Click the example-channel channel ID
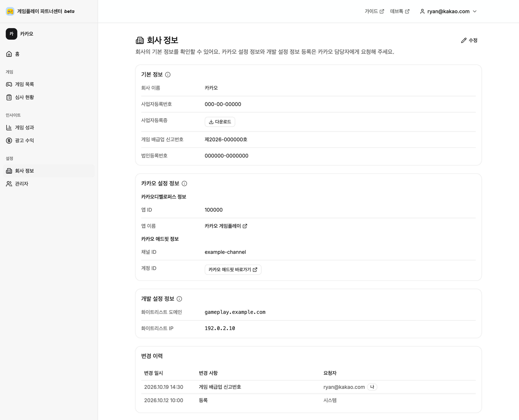519x420 pixels. click(225, 252)
